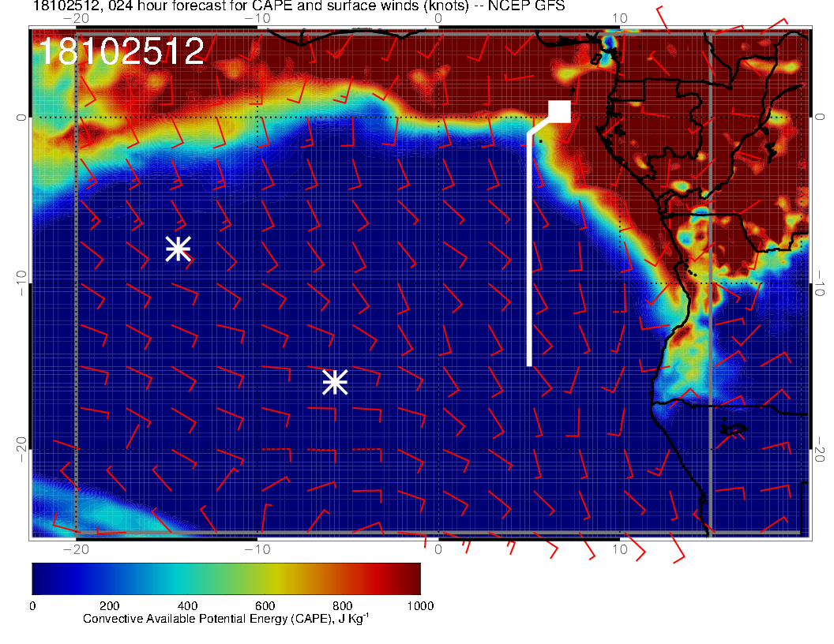Select the white asterisk marker near 16°S 6°W
The width and height of the screenshot is (834, 644).
coord(335,382)
